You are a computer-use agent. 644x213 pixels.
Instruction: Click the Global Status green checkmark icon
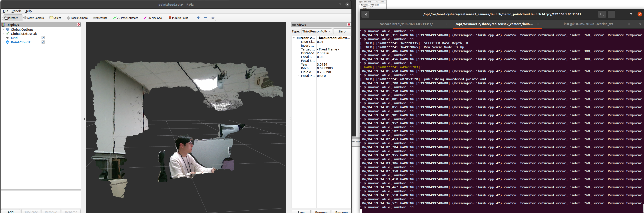pyautogui.click(x=8, y=34)
